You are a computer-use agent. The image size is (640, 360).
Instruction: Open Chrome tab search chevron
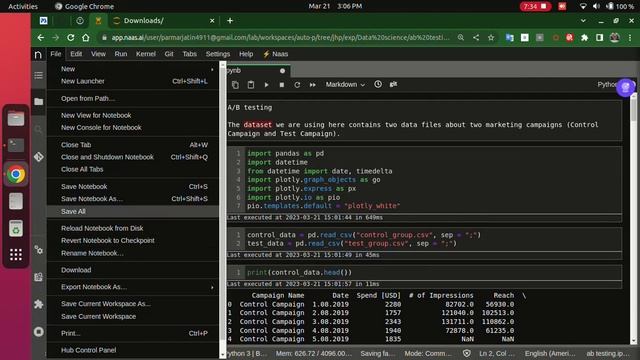pyautogui.click(x=583, y=20)
